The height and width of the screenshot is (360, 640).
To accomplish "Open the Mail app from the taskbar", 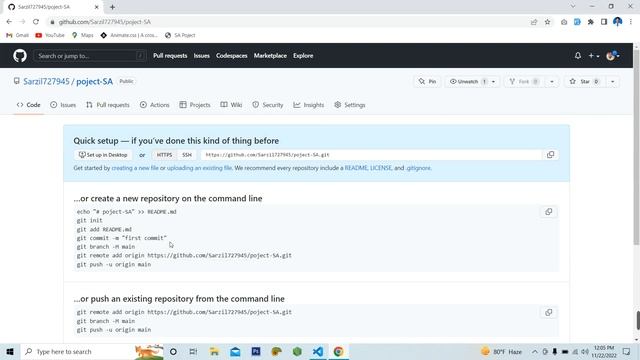I will tap(235, 351).
